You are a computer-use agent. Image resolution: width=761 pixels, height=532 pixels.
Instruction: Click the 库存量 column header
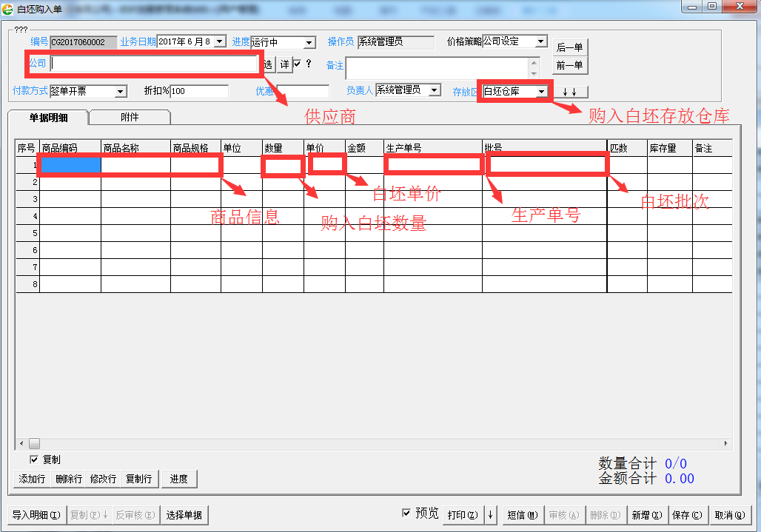(x=670, y=148)
